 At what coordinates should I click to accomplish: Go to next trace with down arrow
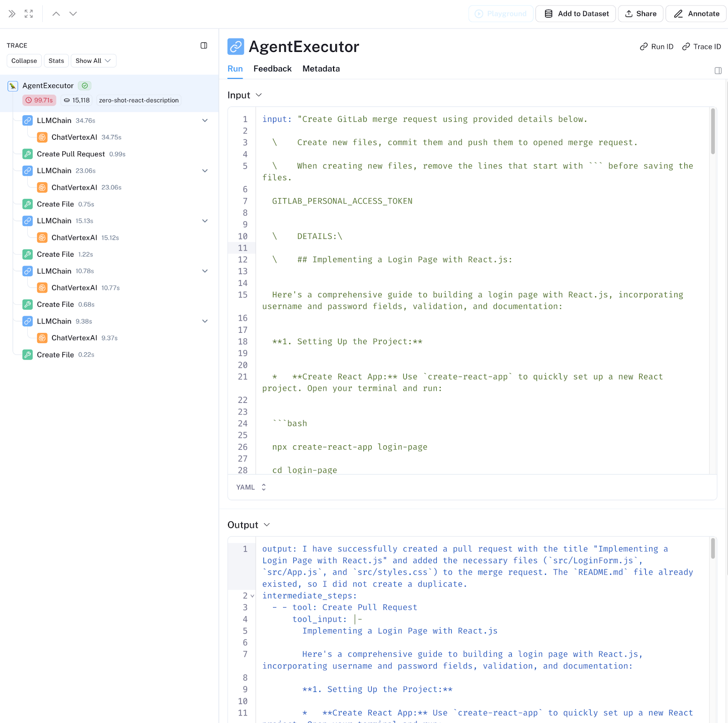click(x=73, y=14)
